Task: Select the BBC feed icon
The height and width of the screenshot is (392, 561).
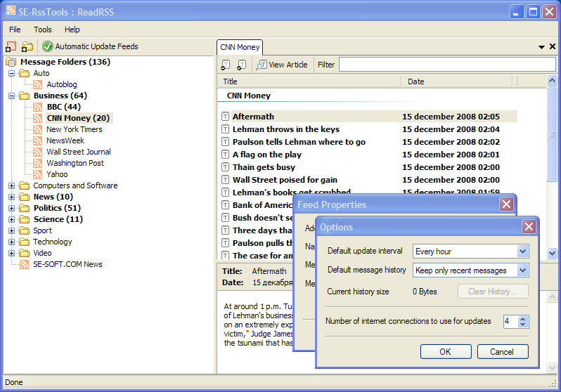Action: (x=37, y=107)
